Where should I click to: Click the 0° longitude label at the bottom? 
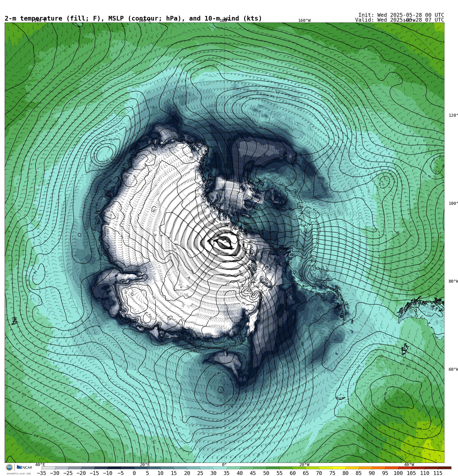pos(224,465)
